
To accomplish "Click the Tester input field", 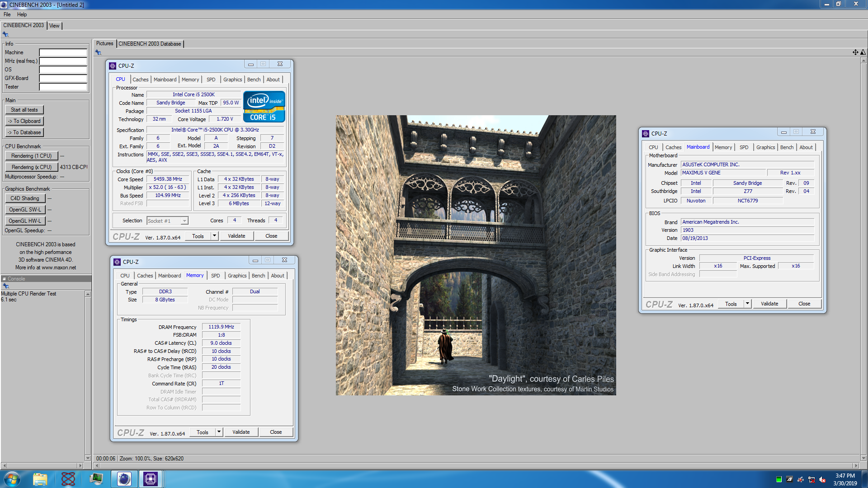I will click(x=63, y=87).
